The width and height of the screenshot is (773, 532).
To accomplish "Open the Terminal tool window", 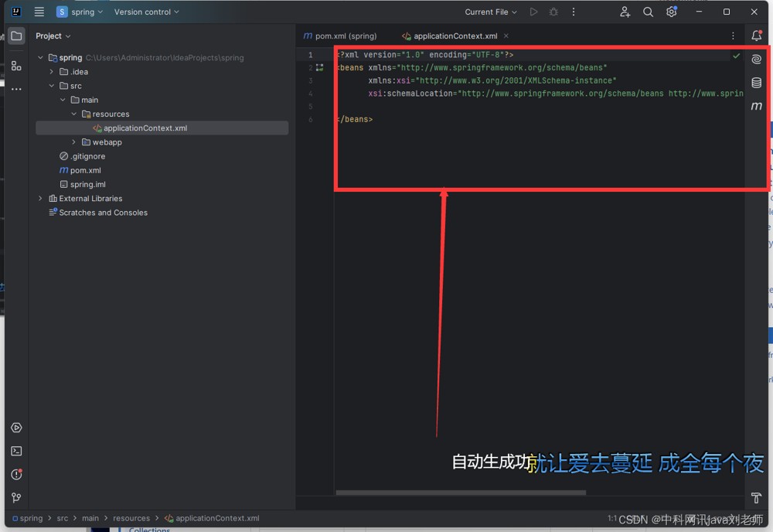I will (x=16, y=451).
